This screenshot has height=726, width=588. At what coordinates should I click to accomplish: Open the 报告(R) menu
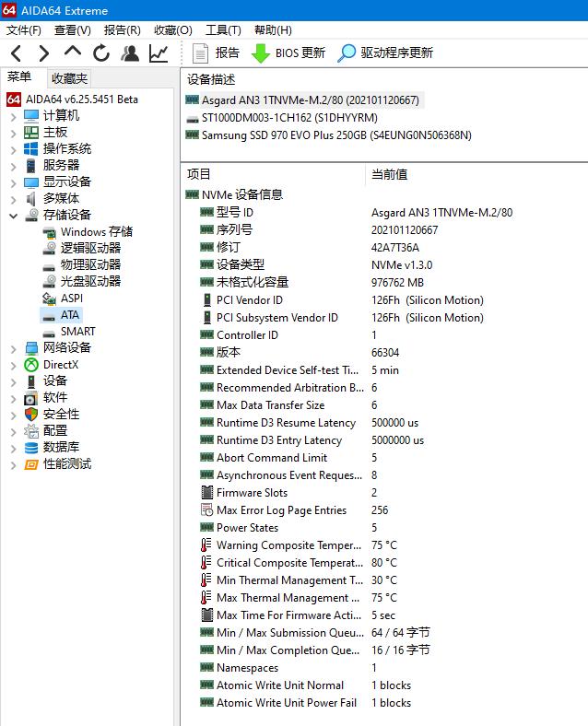[123, 30]
